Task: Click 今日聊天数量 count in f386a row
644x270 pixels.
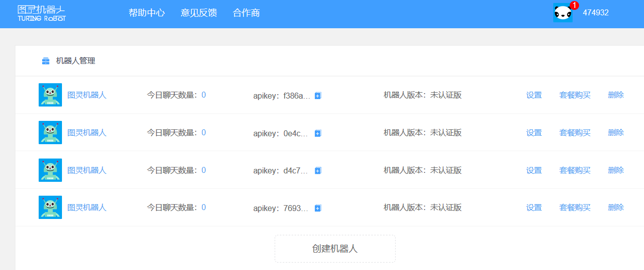Action: click(204, 95)
